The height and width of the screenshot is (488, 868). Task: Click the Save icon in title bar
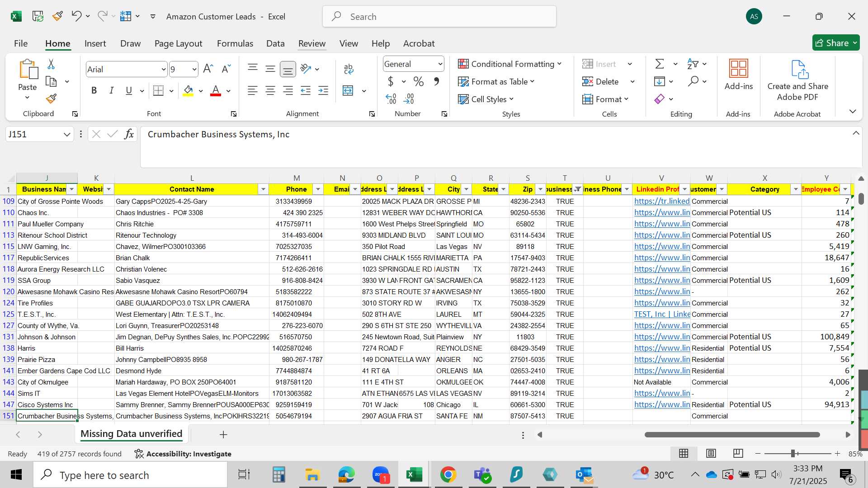pyautogui.click(x=38, y=17)
